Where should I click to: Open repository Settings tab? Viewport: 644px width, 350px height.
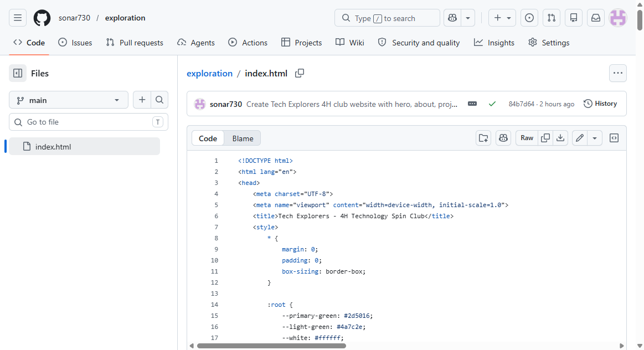pos(549,43)
